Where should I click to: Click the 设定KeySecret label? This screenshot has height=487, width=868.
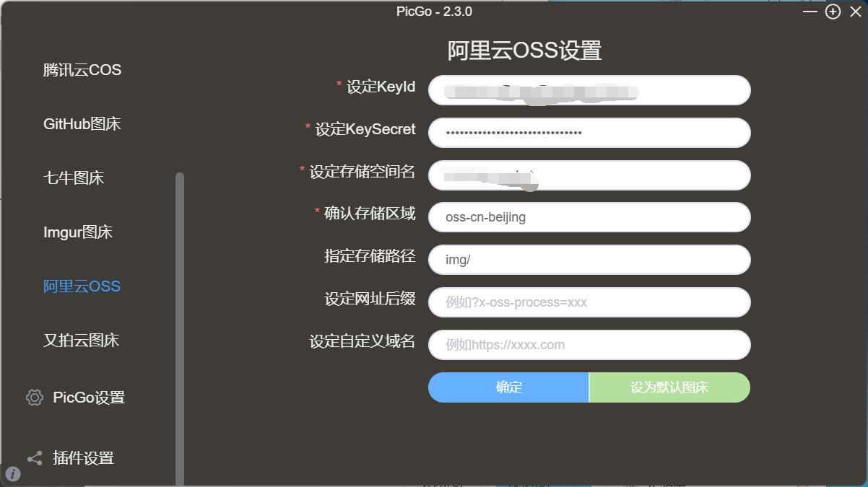365,130
